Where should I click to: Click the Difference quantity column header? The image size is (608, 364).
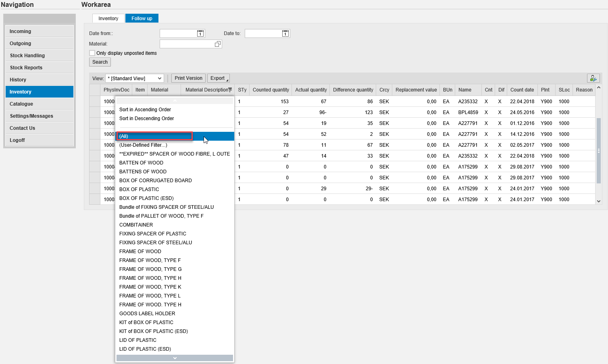pyautogui.click(x=353, y=90)
